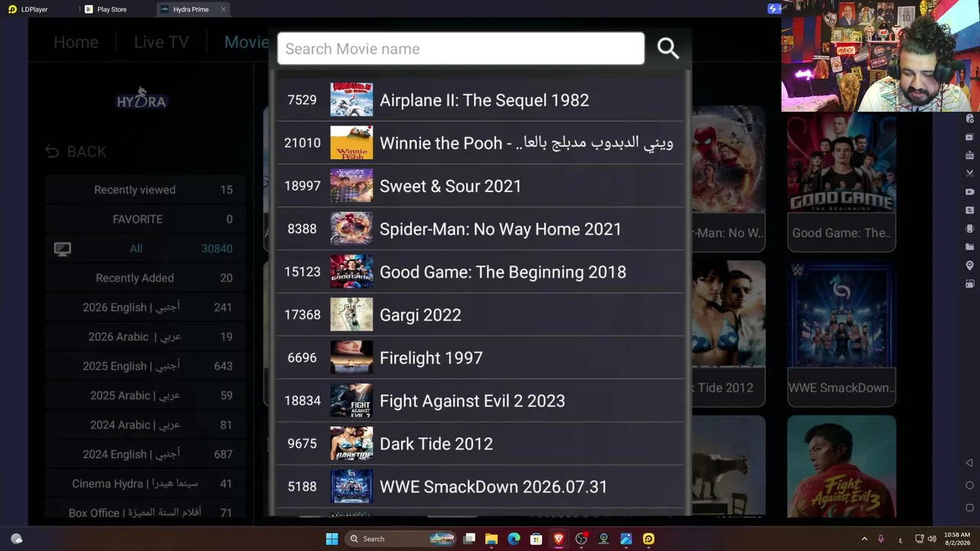Select the All movies category
The height and width of the screenshot is (551, 980).
pyautogui.click(x=145, y=248)
